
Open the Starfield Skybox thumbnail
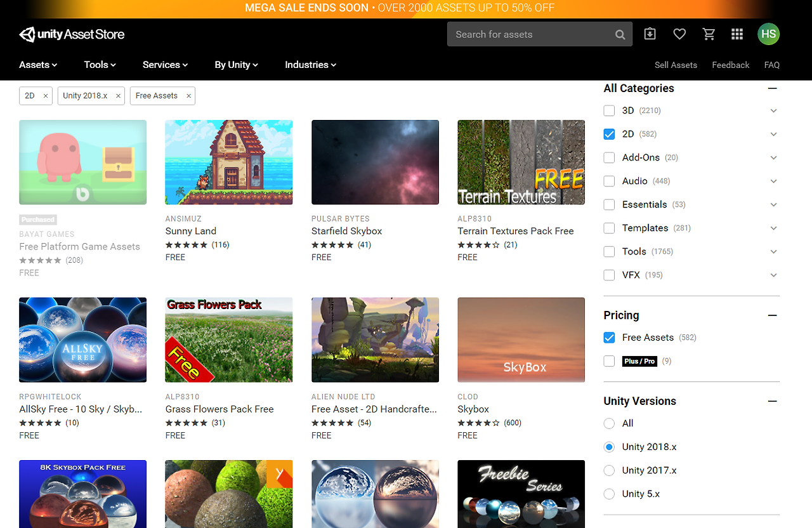click(375, 162)
